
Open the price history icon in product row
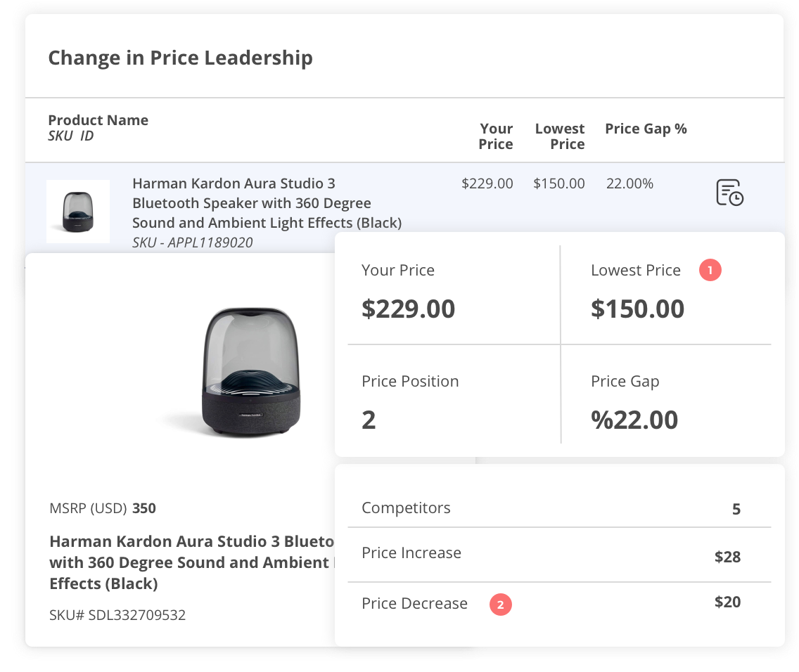point(729,193)
